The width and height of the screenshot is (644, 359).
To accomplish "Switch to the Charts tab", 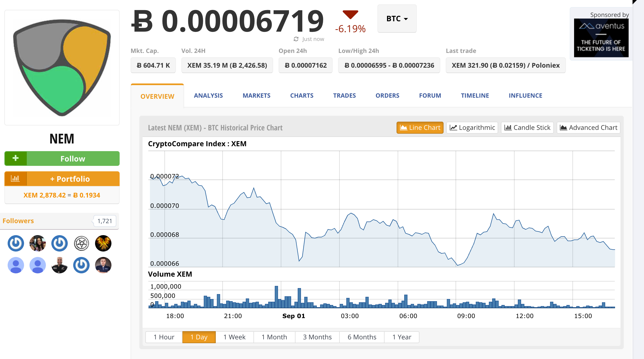I will [x=302, y=95].
